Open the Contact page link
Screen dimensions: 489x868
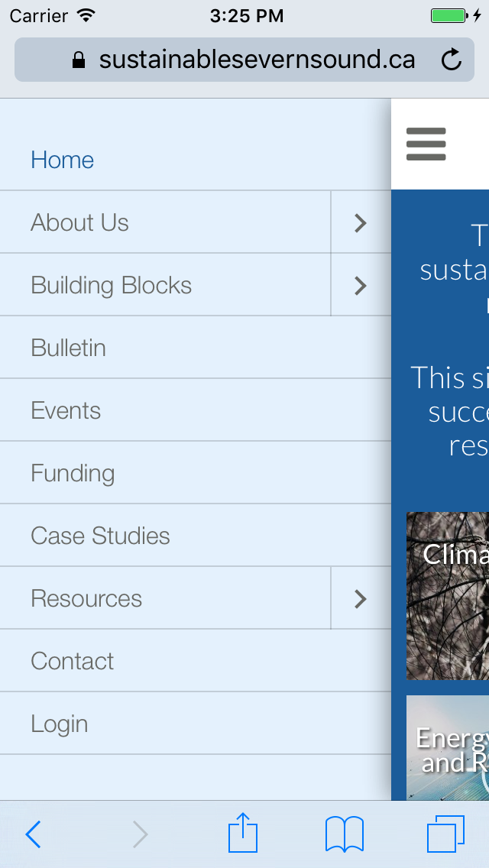point(73,662)
